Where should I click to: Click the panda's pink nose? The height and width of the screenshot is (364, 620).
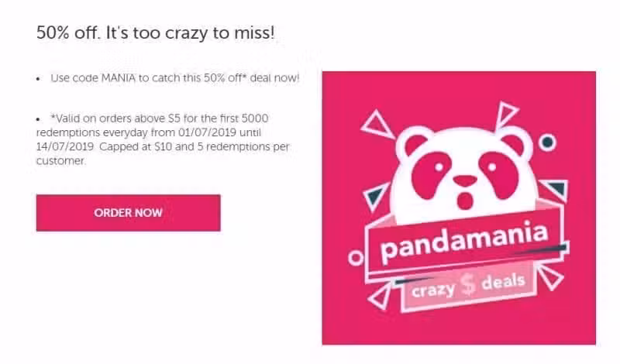point(465,181)
